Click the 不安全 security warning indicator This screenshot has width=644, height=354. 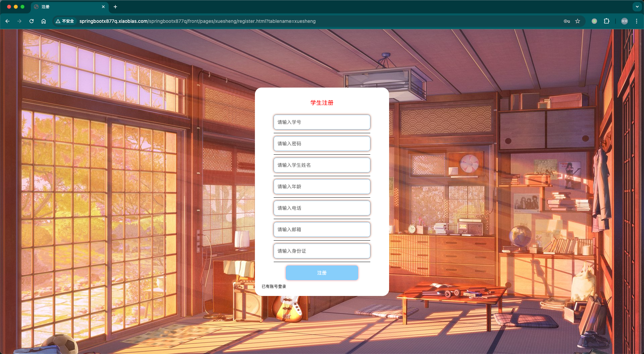[65, 21]
